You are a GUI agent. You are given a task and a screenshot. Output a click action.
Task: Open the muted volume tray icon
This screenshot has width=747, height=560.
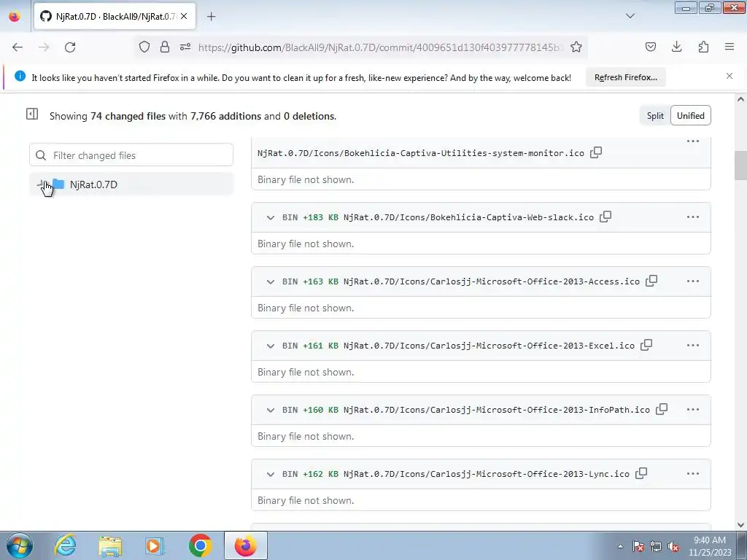673,547
